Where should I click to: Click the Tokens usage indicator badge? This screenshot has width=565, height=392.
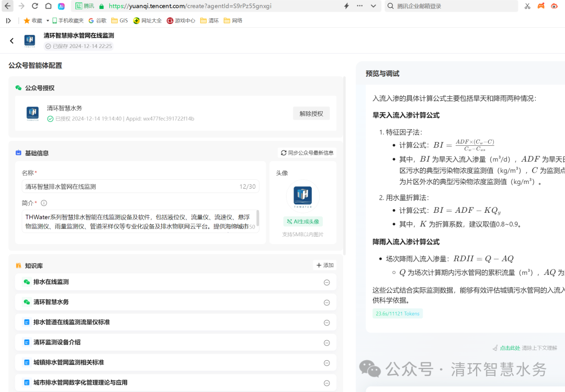pyautogui.click(x=397, y=313)
